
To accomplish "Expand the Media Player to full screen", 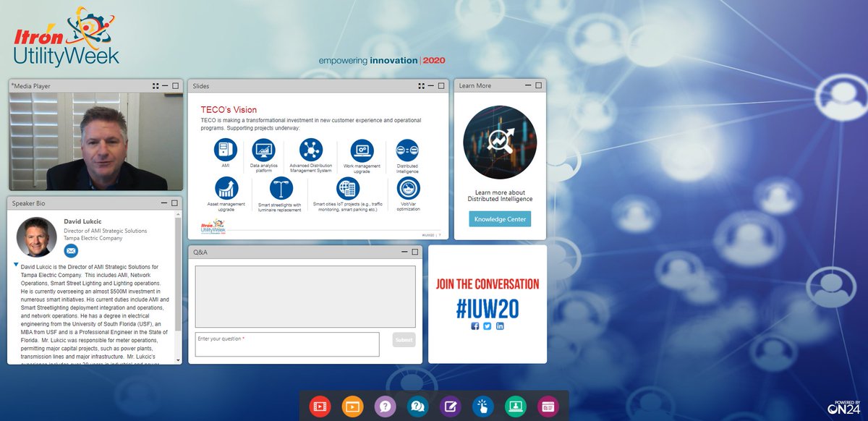I will tap(156, 85).
